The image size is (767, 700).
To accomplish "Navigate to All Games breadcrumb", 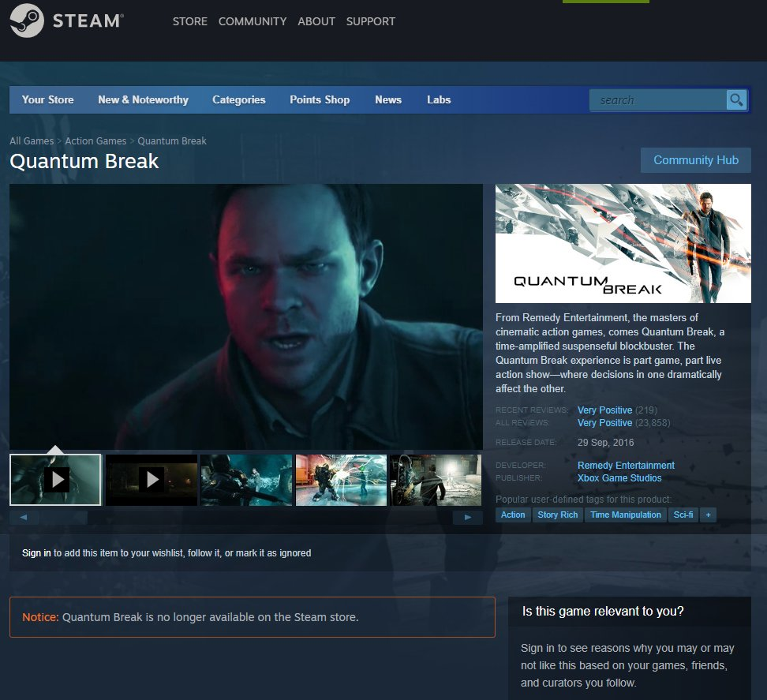I will click(32, 141).
